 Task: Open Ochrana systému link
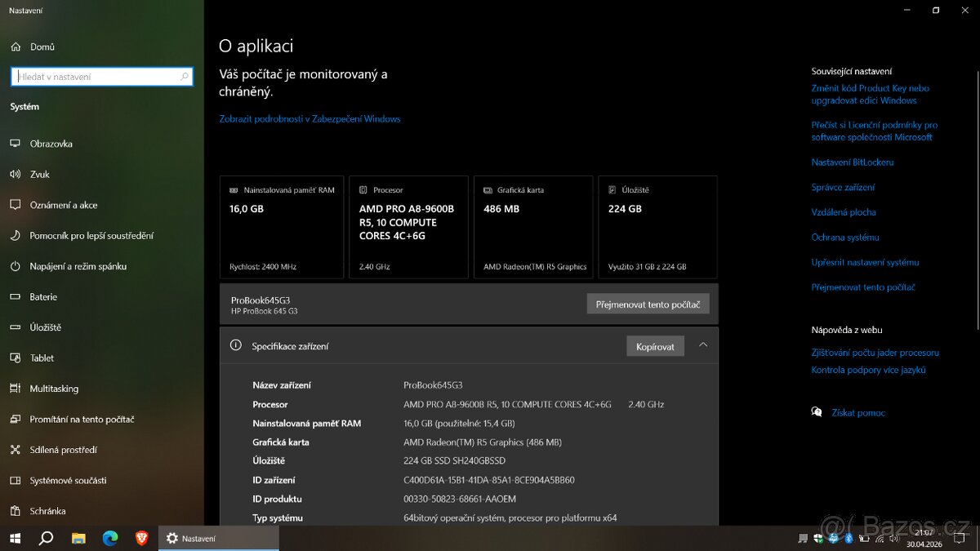click(845, 238)
